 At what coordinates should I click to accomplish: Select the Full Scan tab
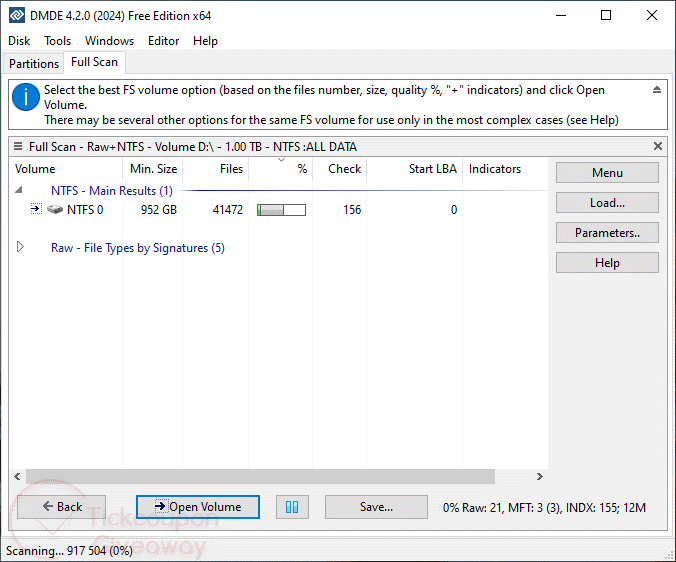pyautogui.click(x=94, y=62)
